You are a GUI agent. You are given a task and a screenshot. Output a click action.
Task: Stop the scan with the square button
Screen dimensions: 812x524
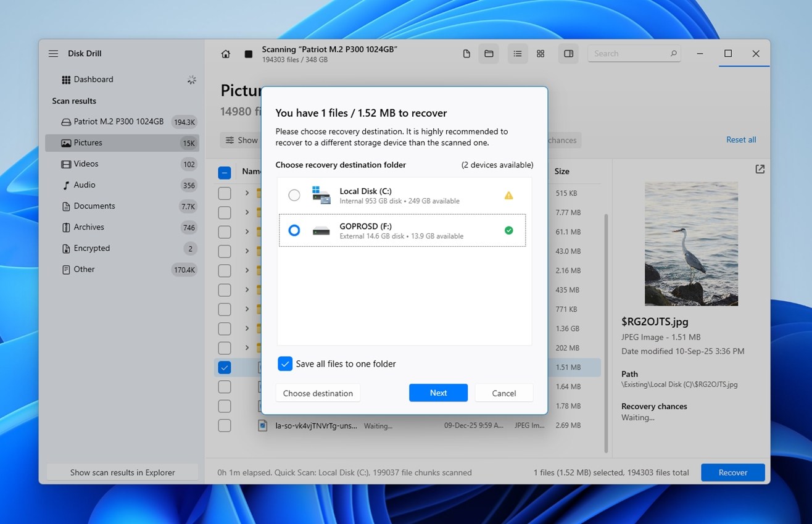[249, 54]
